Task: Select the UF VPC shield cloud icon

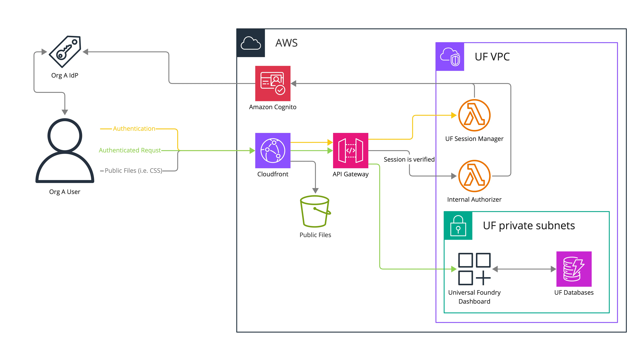Action: pos(450,57)
